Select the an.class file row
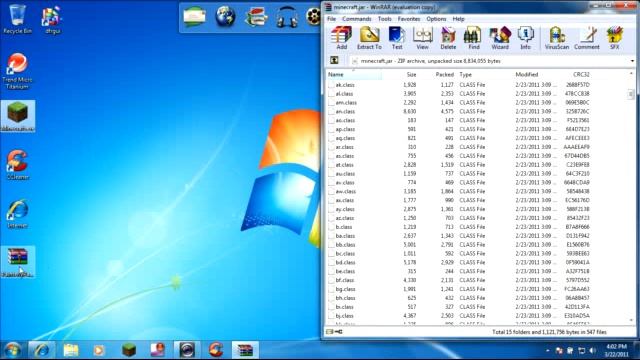This screenshot has height=360, width=640. (x=459, y=111)
